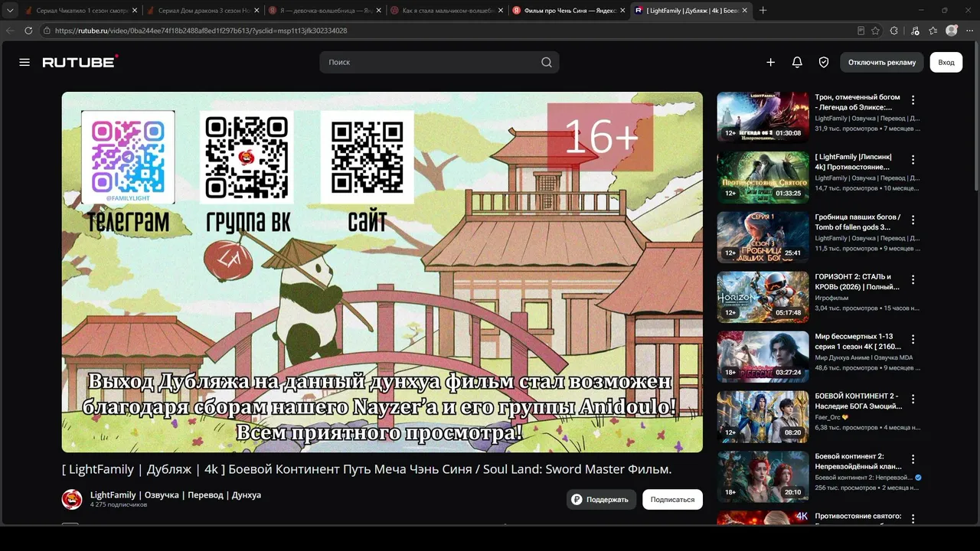Open 'Гробница павших богов' thumbnail

coord(763,237)
